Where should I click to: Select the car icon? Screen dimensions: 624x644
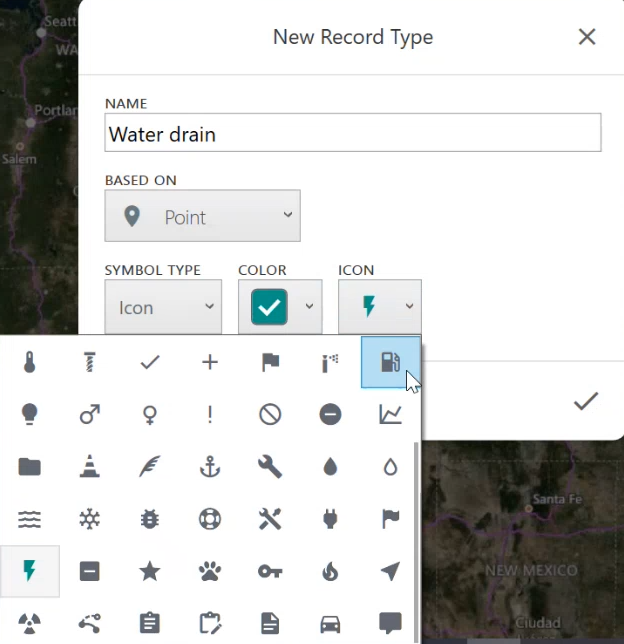[x=330, y=623]
